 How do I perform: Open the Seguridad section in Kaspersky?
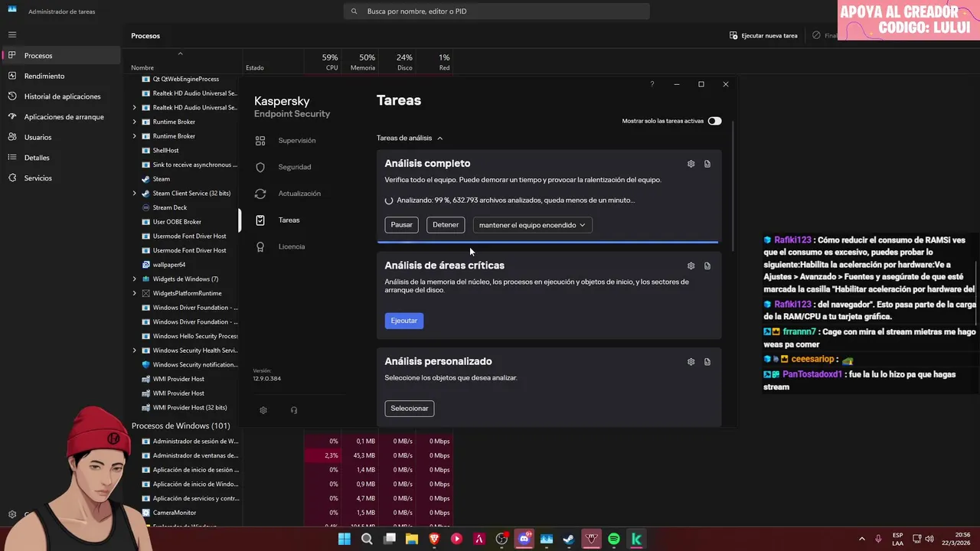click(x=294, y=167)
